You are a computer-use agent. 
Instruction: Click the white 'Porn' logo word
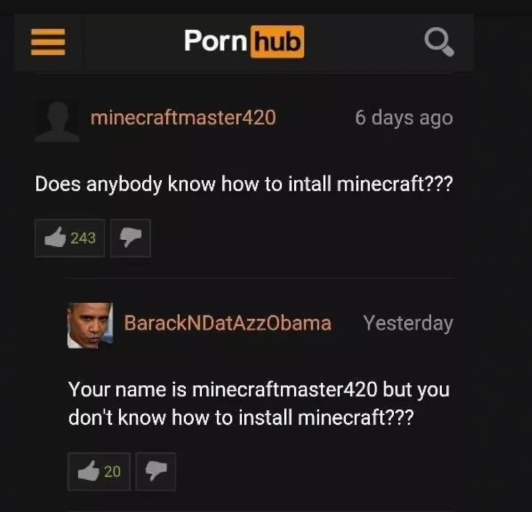point(215,41)
